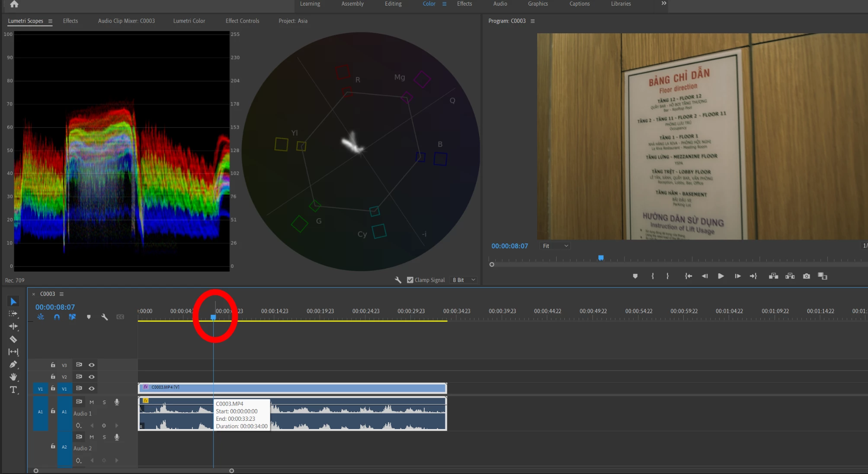Viewport: 868px width, 474px height.
Task: Click the Home icon
Action: 14,4
